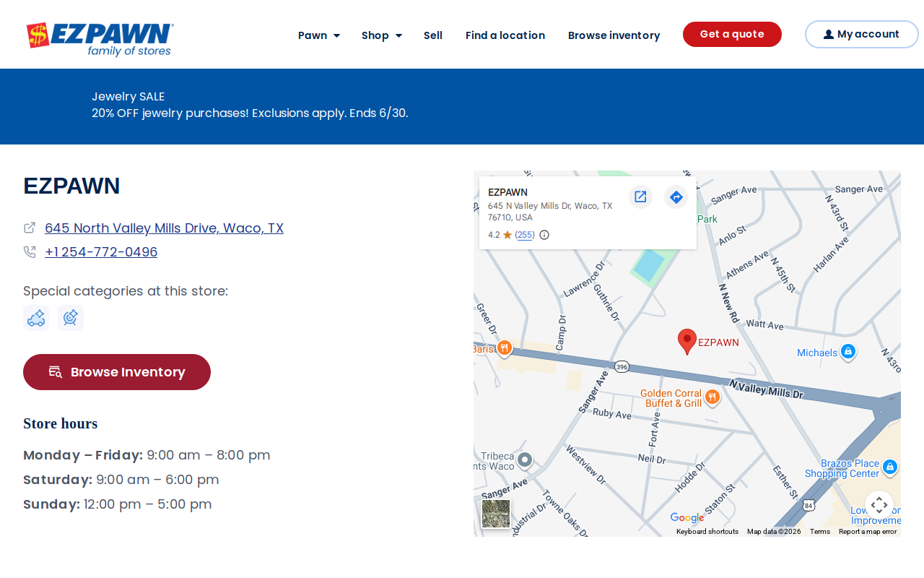Open the map Terms link
Screen dimensions: 924x578
point(820,532)
